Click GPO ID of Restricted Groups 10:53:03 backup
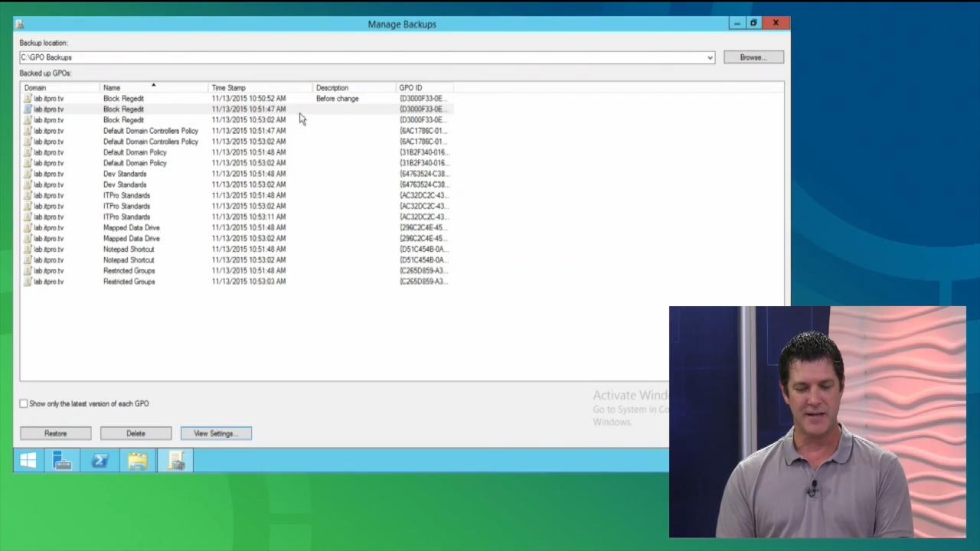 point(423,281)
